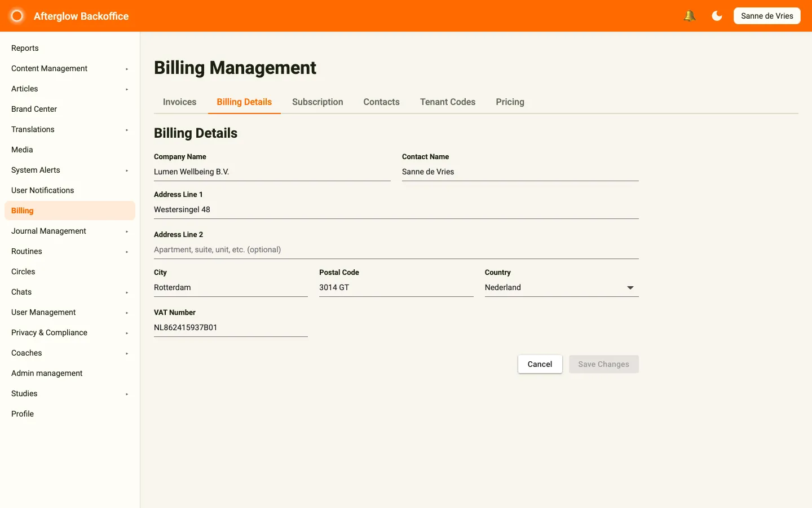Screen dimensions: 812x508
Task: Open the Sanne de Vries user menu
Action: [x=767, y=16]
